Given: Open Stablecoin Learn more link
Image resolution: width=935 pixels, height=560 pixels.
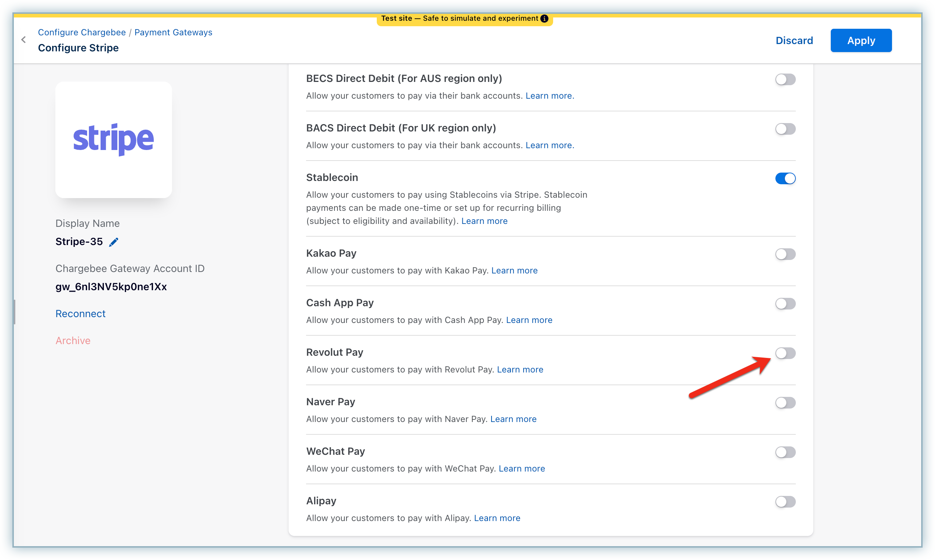Looking at the screenshot, I should [484, 221].
